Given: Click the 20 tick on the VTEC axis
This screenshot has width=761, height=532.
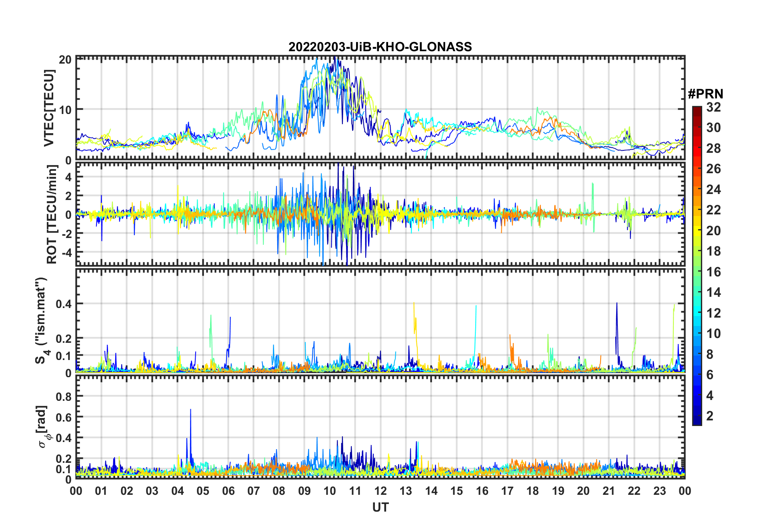Looking at the screenshot, I should click(65, 60).
